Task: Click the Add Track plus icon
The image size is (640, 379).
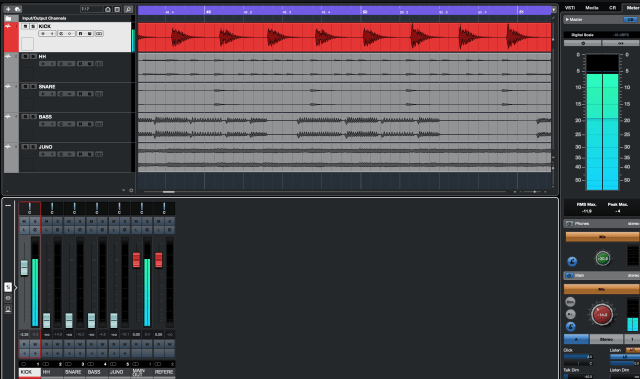Action: pos(8,9)
